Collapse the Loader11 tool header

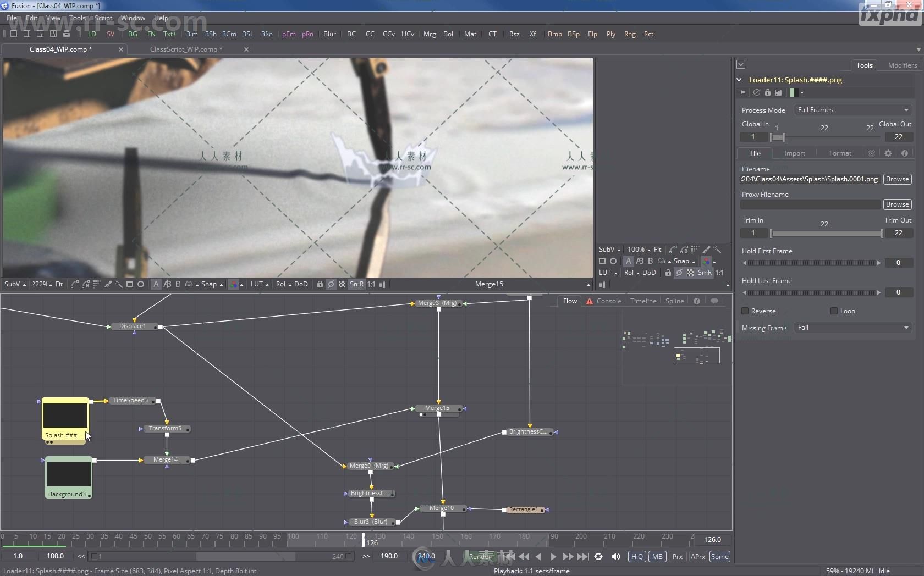pos(739,80)
